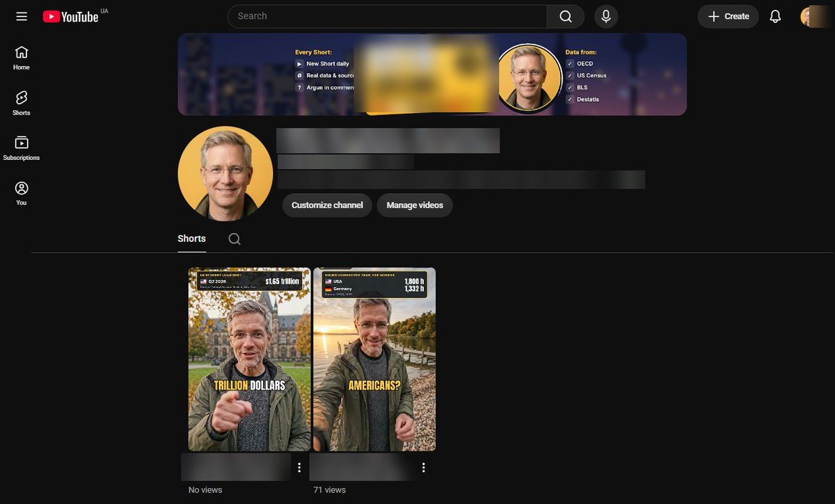Open the notifications bell

pos(775,16)
